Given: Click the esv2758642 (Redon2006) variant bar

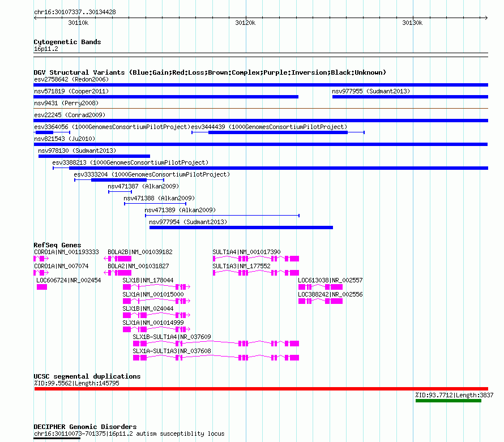Looking at the screenshot, I should [x=260, y=85].
